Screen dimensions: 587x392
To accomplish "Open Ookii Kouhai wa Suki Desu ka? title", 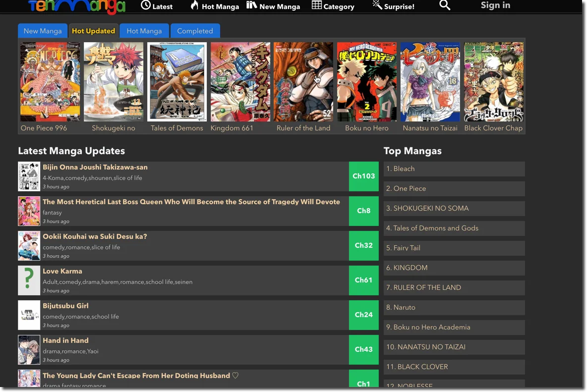I will 95,236.
